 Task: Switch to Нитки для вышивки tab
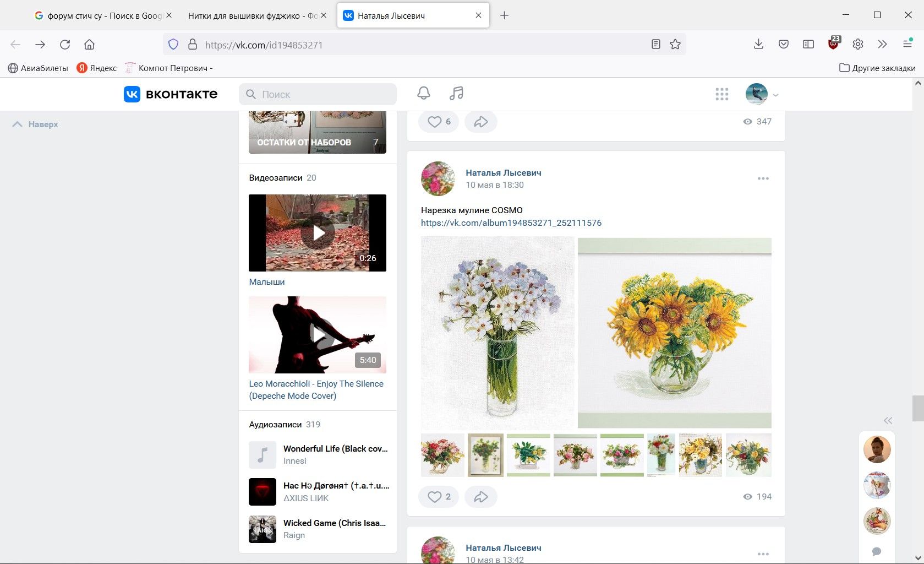point(252,15)
